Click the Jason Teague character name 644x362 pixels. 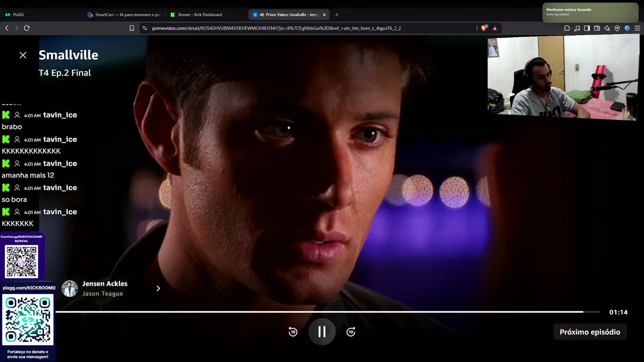[x=103, y=294]
